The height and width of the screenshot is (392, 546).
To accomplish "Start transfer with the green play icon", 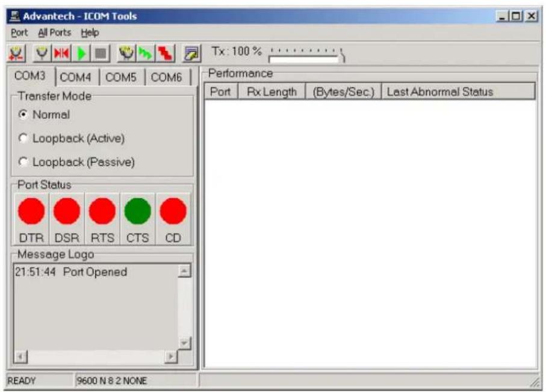I will (x=81, y=54).
